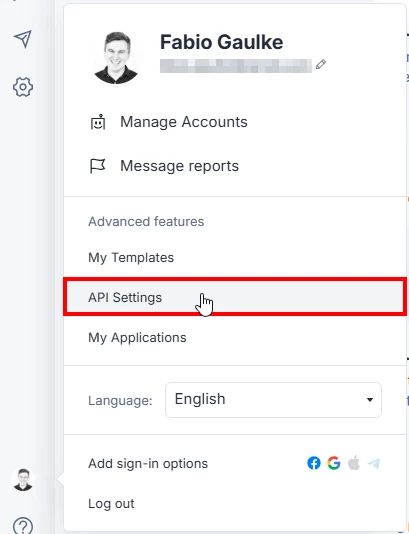Click the small profile avatar in sidebar

point(23,480)
